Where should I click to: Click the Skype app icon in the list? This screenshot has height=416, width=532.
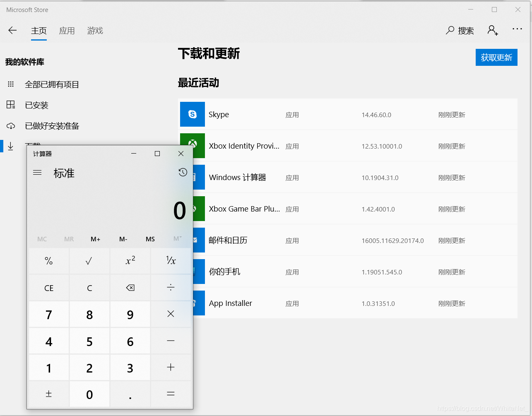tap(193, 114)
